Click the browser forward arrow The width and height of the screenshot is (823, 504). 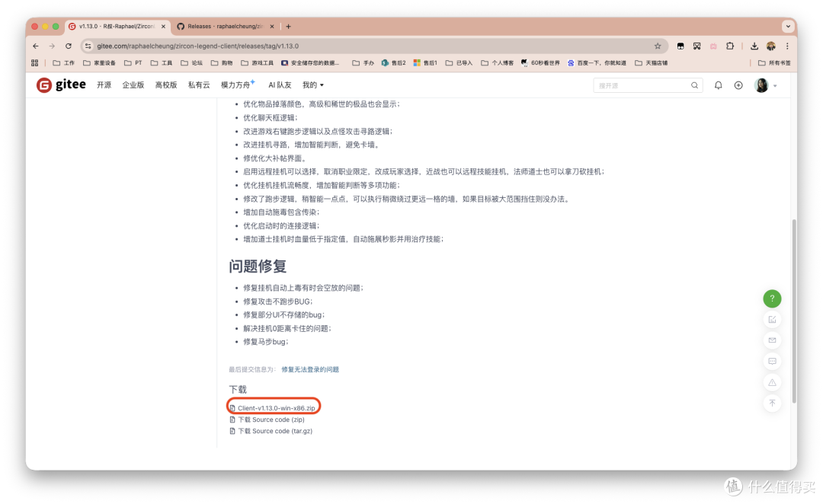52,46
